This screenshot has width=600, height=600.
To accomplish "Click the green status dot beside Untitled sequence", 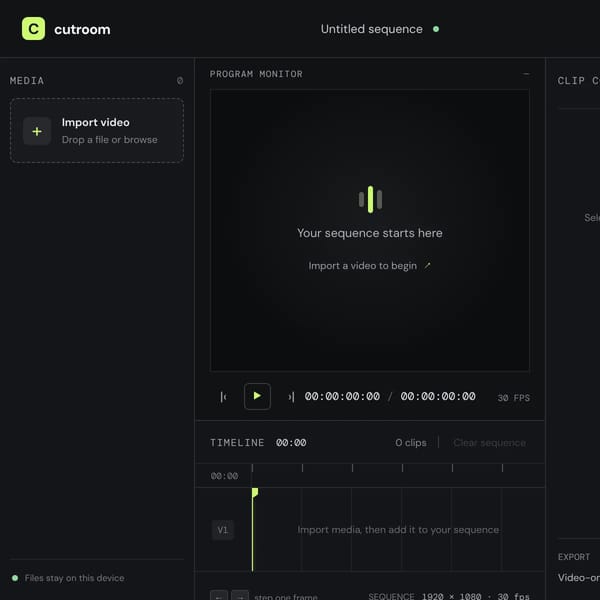I will (436, 29).
